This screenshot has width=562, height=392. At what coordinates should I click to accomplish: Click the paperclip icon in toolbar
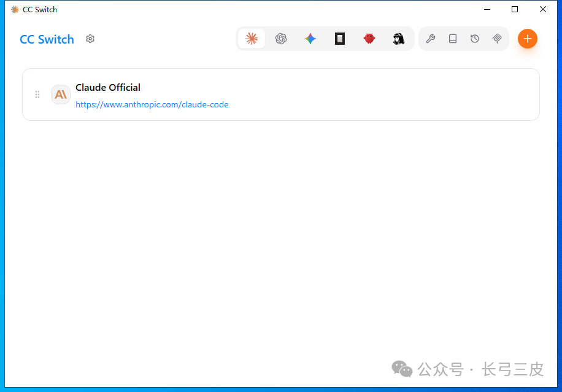(497, 39)
